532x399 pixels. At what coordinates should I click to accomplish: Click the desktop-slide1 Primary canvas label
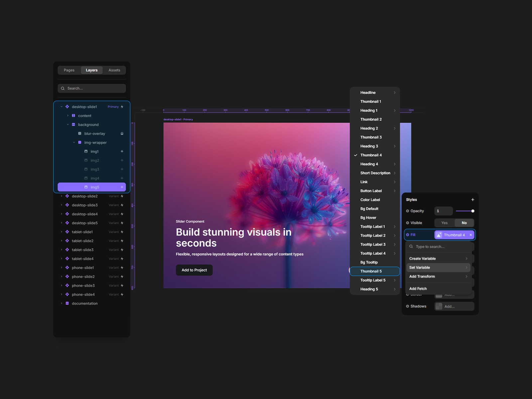coord(178,119)
